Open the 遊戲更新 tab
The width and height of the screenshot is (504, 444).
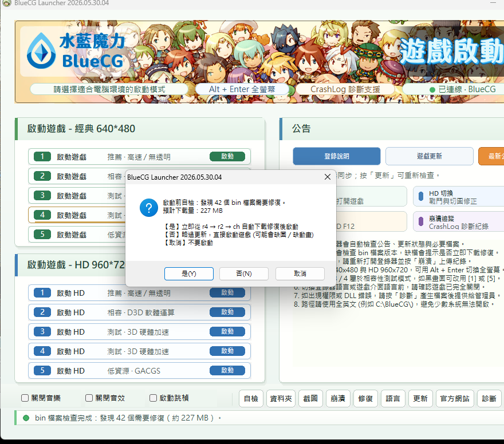click(430, 156)
